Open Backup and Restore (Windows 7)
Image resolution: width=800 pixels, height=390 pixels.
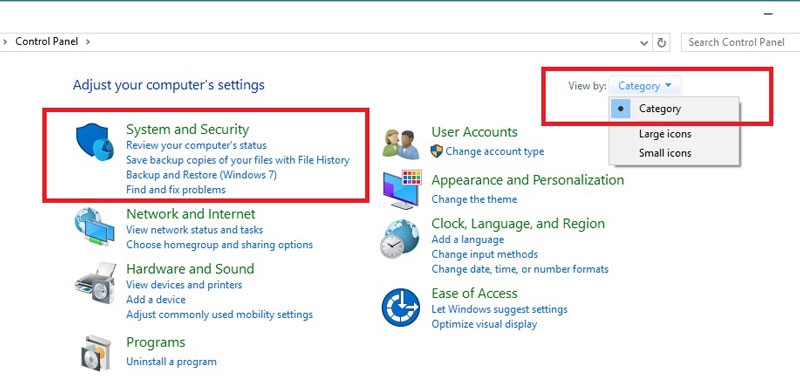(x=202, y=175)
